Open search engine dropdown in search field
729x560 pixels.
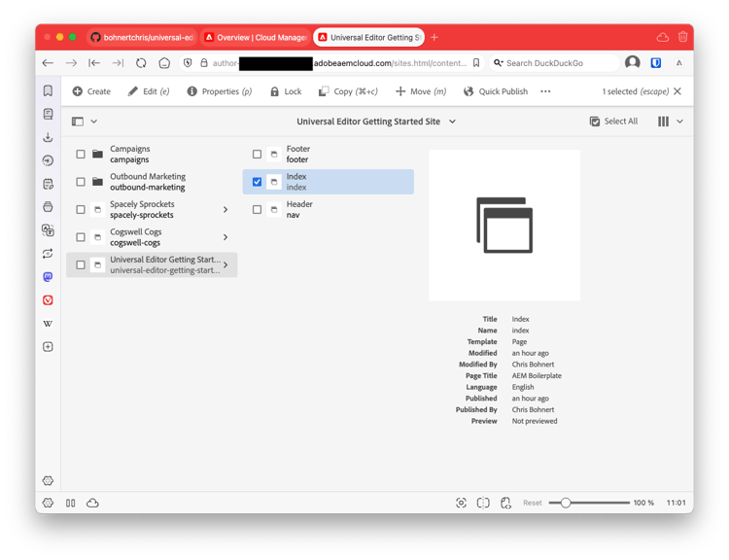(498, 63)
